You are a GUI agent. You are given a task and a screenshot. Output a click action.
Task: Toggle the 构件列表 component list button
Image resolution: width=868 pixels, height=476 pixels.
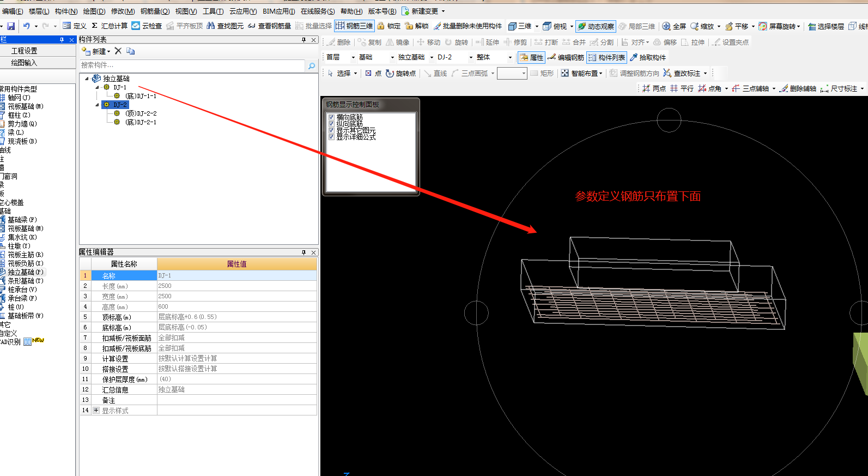(x=606, y=57)
